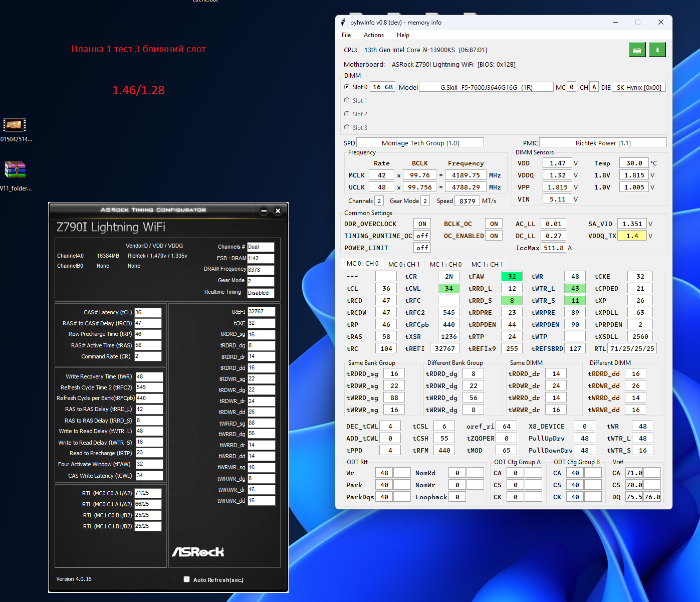The width and height of the screenshot is (700, 602).
Task: Click the FSB : DRAM field showing 1:42
Action: (x=261, y=259)
